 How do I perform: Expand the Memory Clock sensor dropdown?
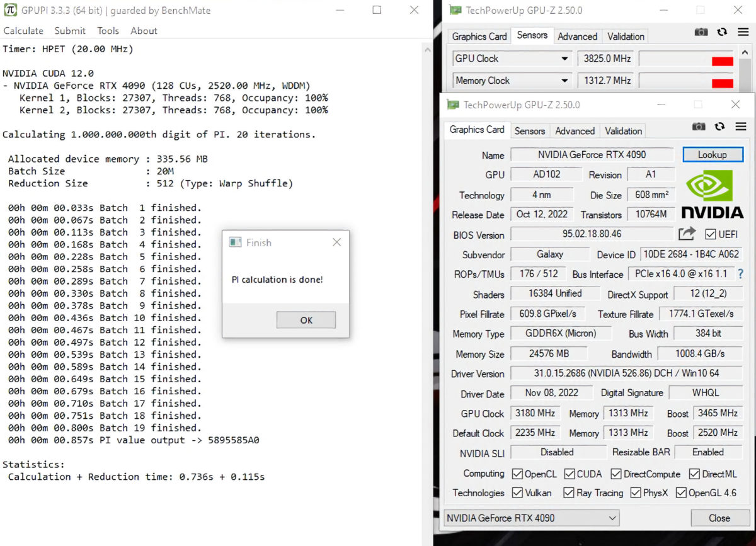564,81
